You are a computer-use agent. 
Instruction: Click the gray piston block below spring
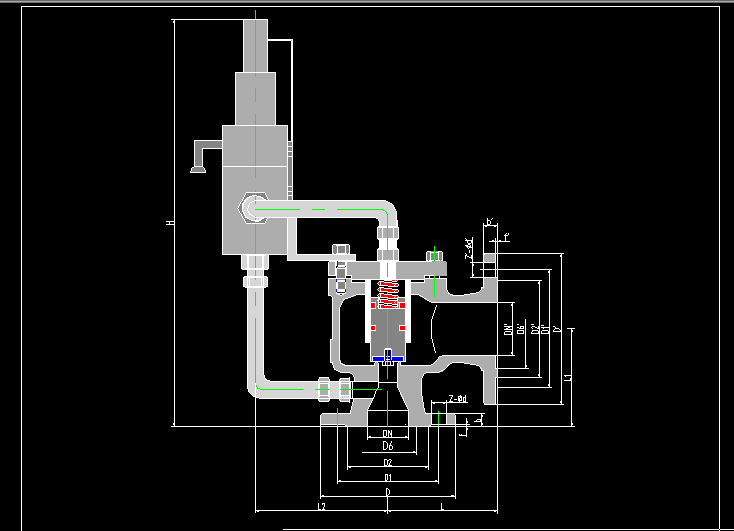coord(388,328)
